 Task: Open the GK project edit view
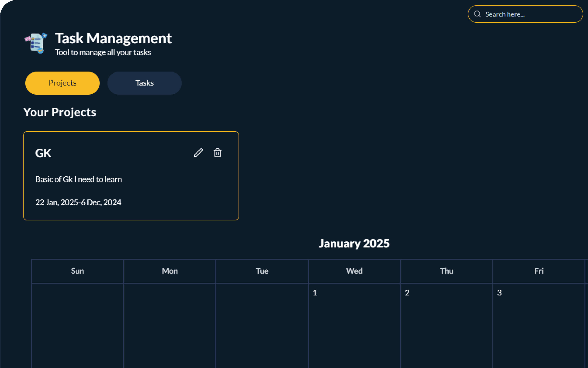tap(198, 153)
